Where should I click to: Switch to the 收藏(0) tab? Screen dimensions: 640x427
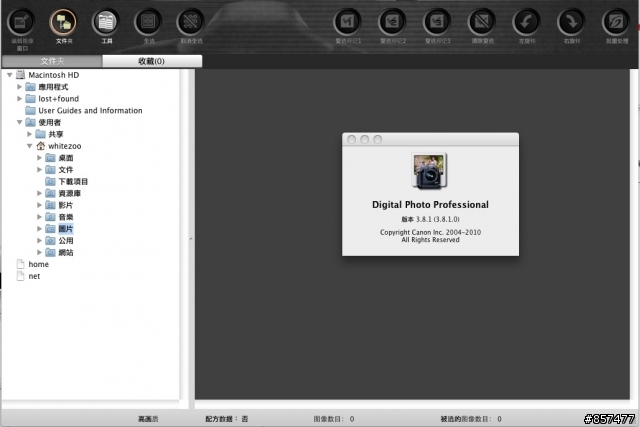point(152,61)
